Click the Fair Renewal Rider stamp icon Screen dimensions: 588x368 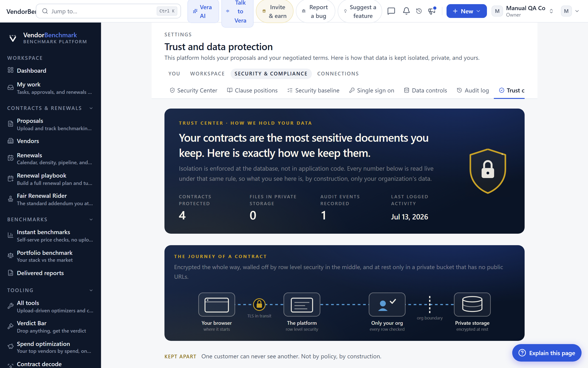(x=10, y=199)
